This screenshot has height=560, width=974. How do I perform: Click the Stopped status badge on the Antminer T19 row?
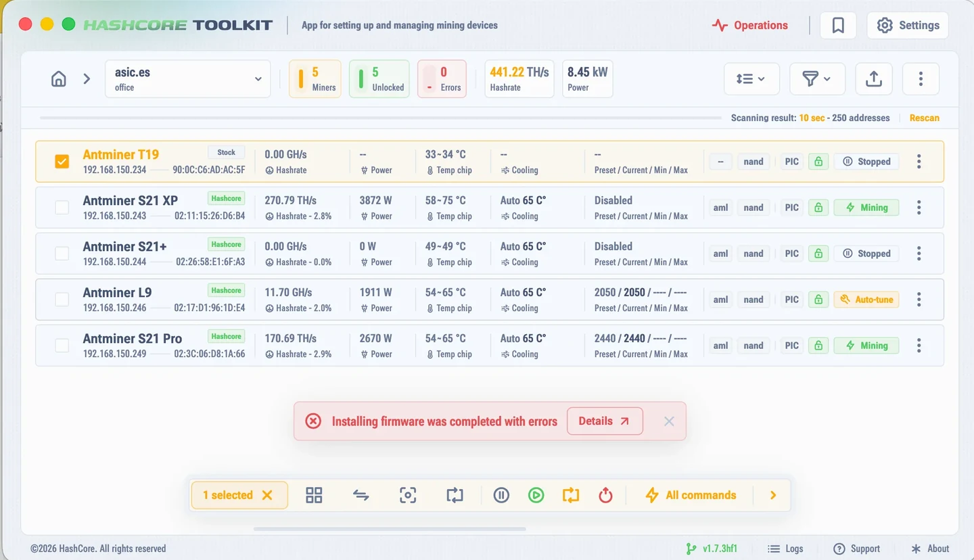click(866, 162)
